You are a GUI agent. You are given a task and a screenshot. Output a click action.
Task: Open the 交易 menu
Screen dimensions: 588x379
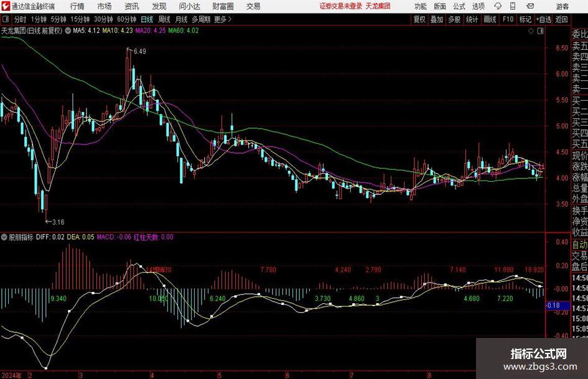click(253, 6)
